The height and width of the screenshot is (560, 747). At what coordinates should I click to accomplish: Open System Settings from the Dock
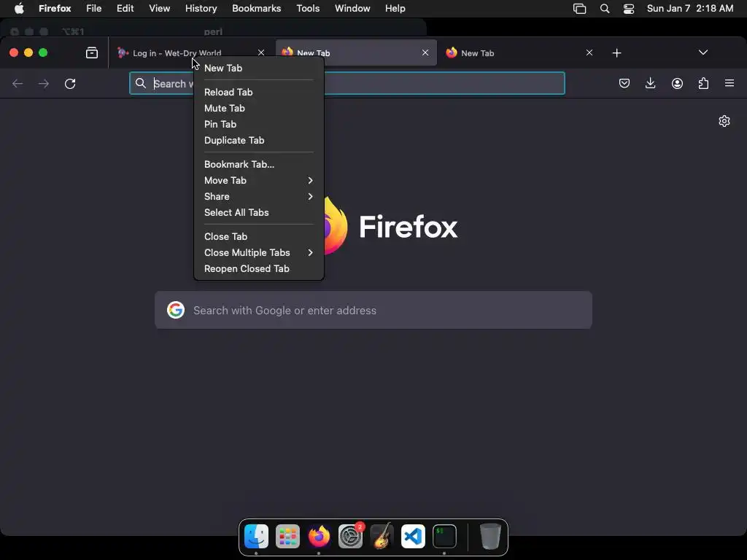pos(351,536)
